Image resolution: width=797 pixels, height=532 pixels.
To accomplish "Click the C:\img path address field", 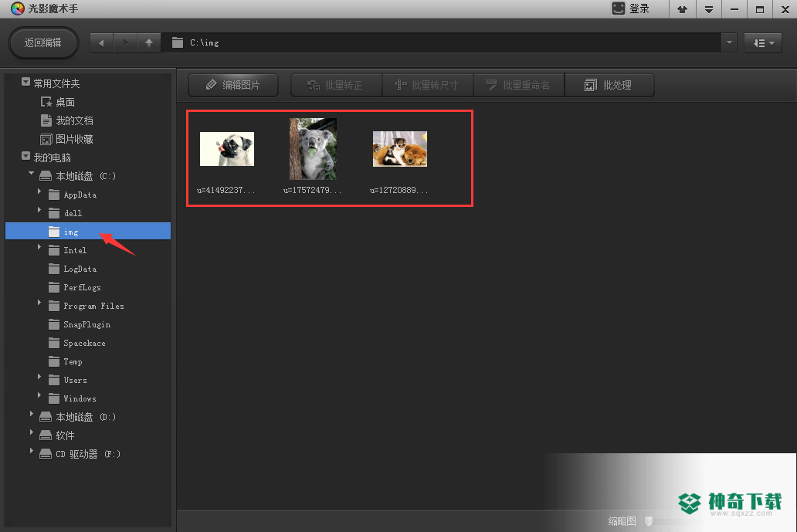I will [x=441, y=42].
